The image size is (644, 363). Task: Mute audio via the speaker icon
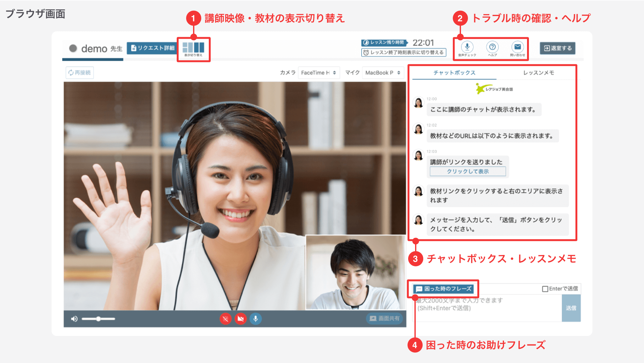(75, 318)
